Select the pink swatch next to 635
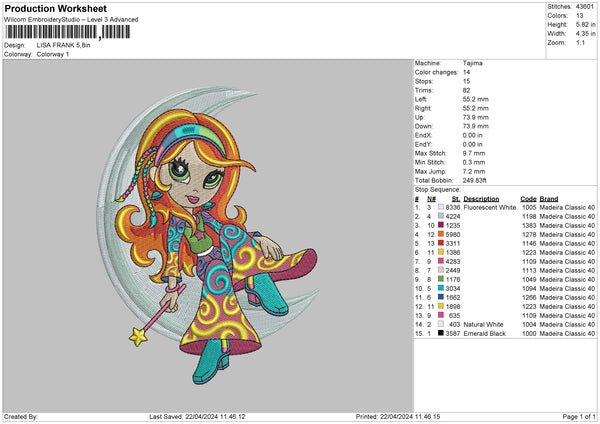This screenshot has width=600, height=424. pyautogui.click(x=441, y=315)
